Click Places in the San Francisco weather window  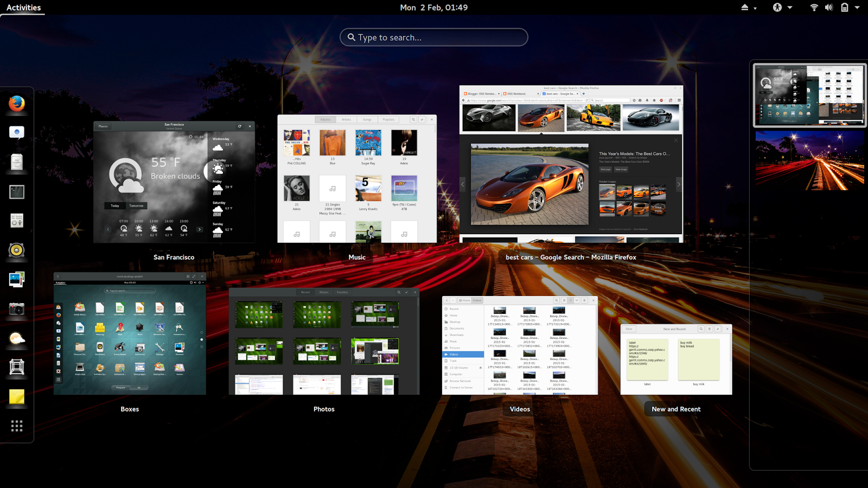coord(103,126)
